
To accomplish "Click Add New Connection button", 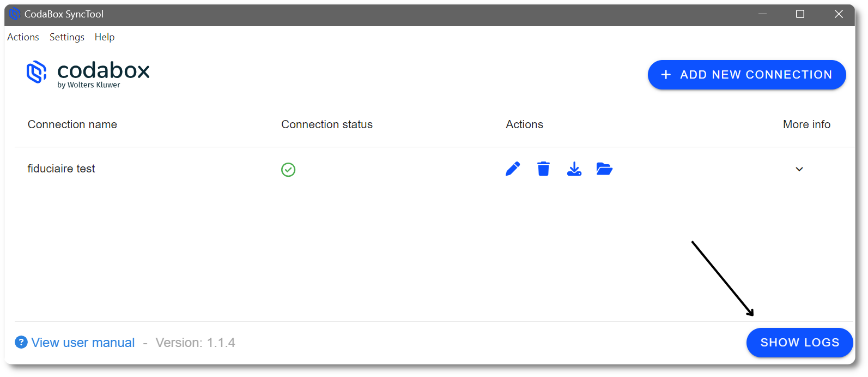I will click(746, 75).
